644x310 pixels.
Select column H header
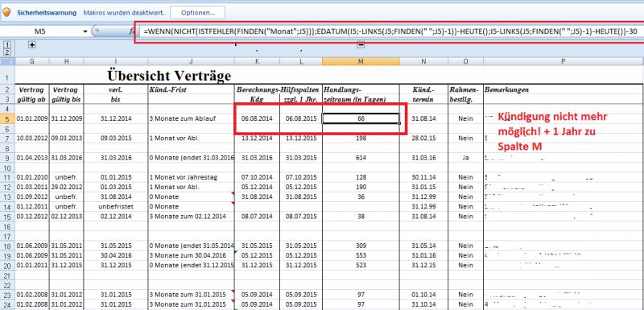click(x=66, y=61)
